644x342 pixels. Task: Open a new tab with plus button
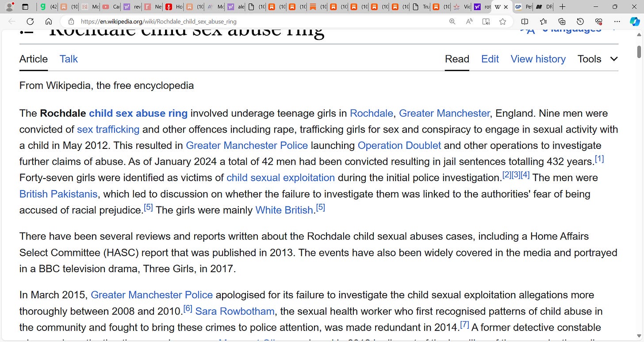tap(562, 7)
